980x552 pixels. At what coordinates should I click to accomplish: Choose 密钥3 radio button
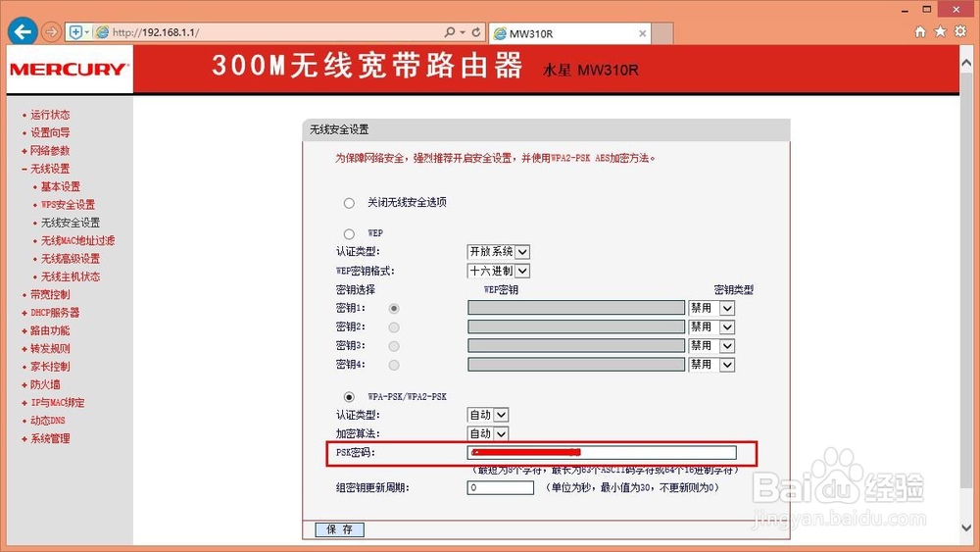[394, 346]
